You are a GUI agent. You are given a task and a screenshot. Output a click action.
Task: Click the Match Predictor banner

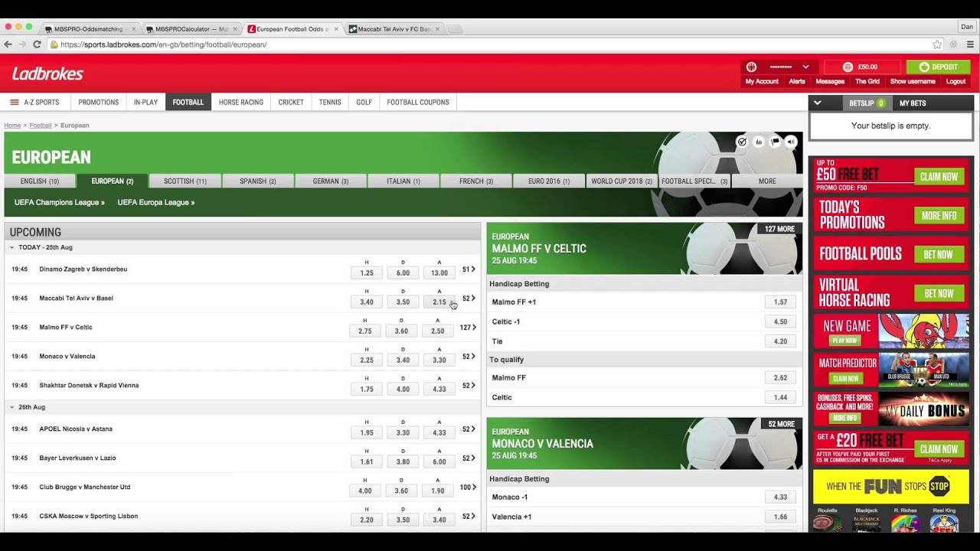891,370
